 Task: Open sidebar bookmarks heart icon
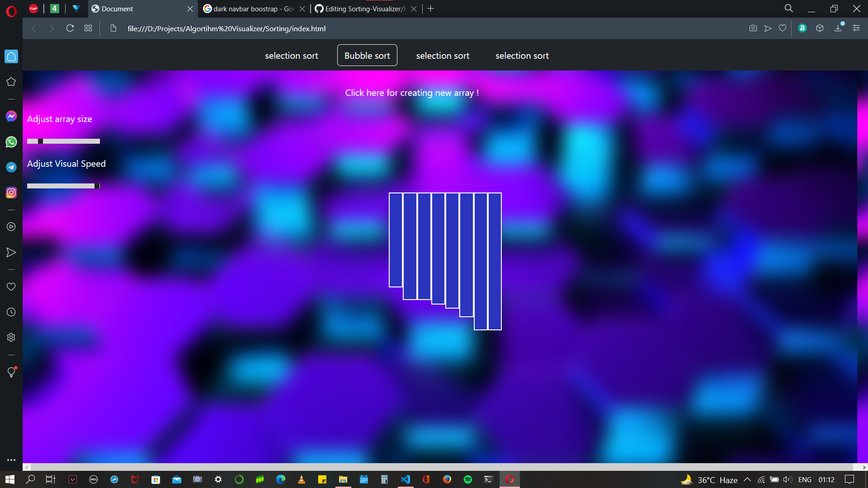[x=11, y=287]
